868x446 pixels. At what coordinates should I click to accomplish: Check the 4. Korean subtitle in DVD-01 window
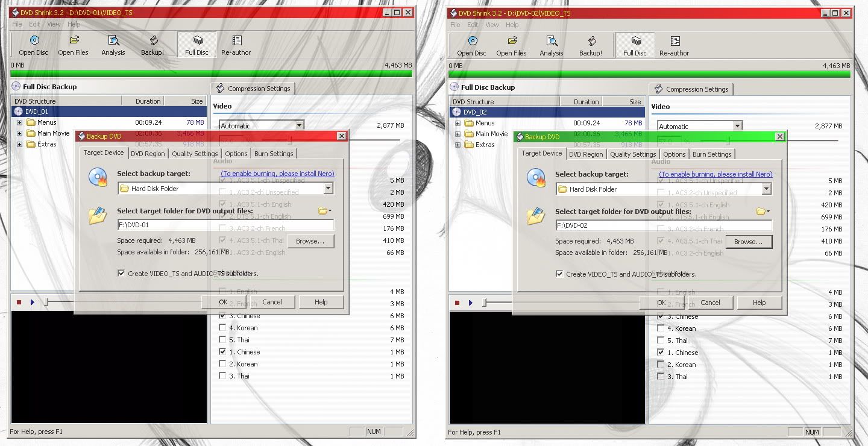223,328
